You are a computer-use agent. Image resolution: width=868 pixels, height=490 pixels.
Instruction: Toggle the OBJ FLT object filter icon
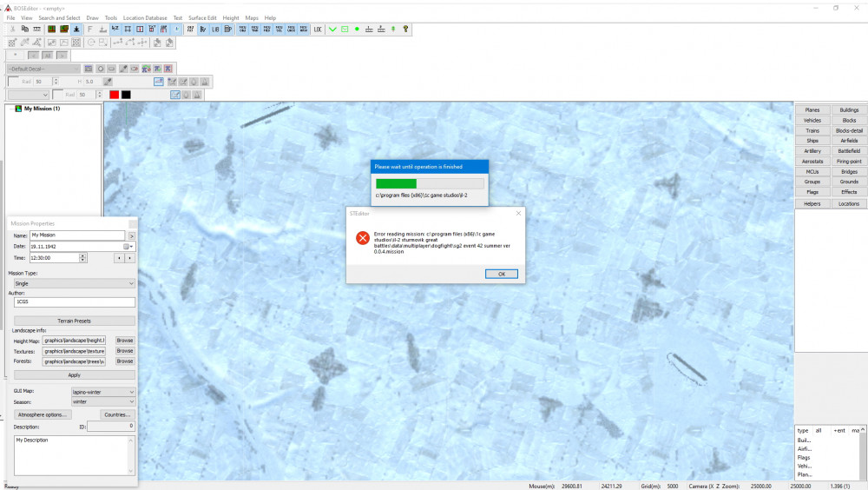pos(190,30)
